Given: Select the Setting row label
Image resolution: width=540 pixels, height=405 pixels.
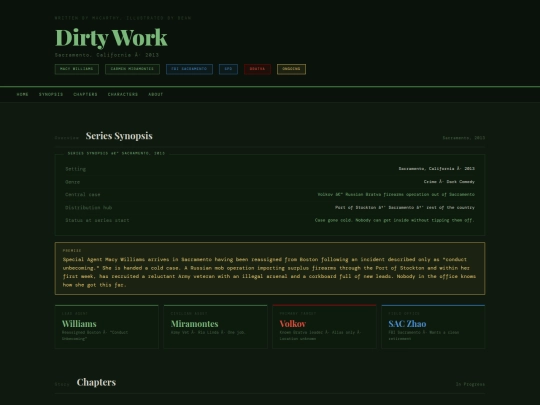Looking at the screenshot, I should [x=76, y=169].
